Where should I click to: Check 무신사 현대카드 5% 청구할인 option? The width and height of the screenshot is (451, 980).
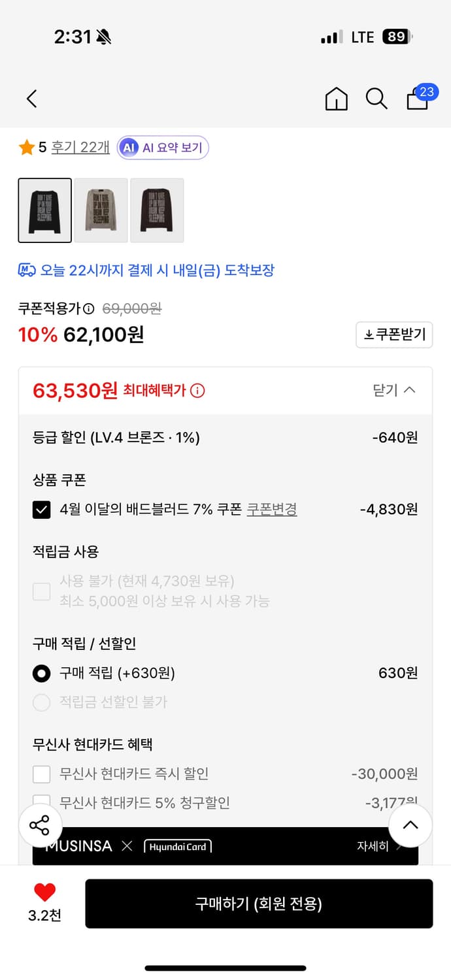pos(41,802)
